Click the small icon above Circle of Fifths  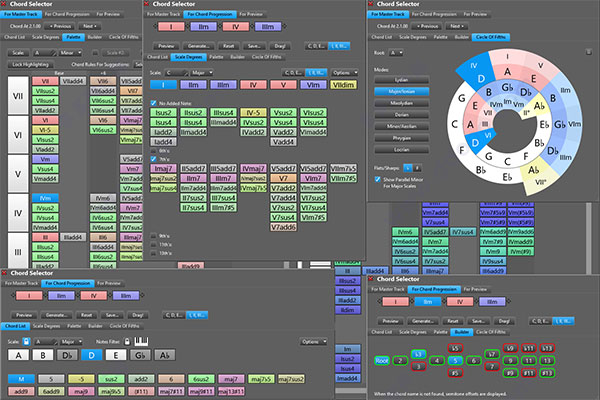click(x=589, y=52)
